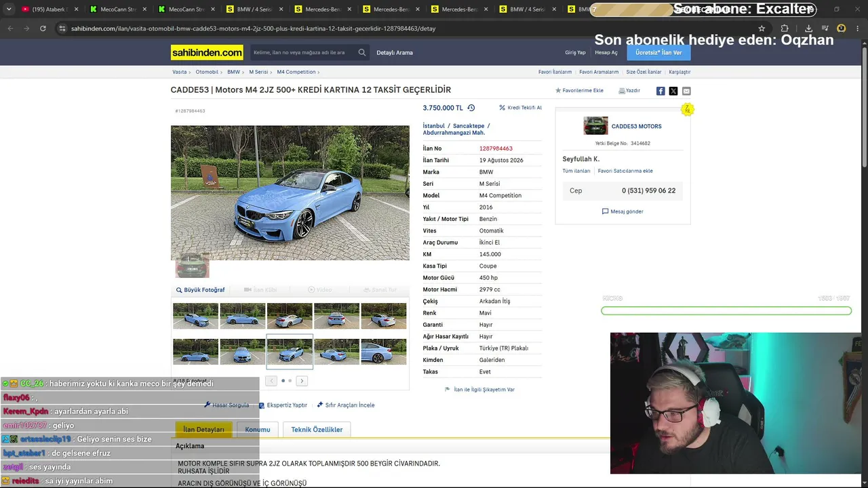Select the first thumbnail in the gallery
868x488 pixels.
click(x=195, y=316)
